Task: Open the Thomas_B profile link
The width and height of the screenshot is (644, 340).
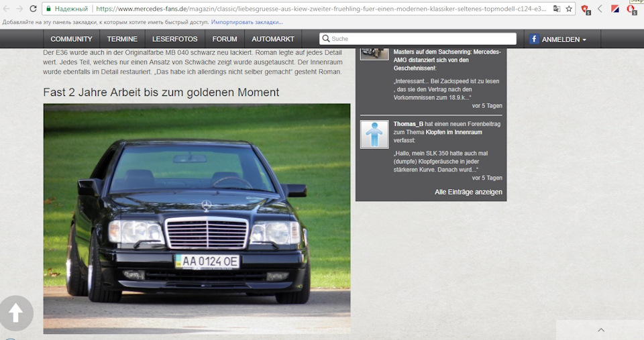Action: [x=409, y=124]
